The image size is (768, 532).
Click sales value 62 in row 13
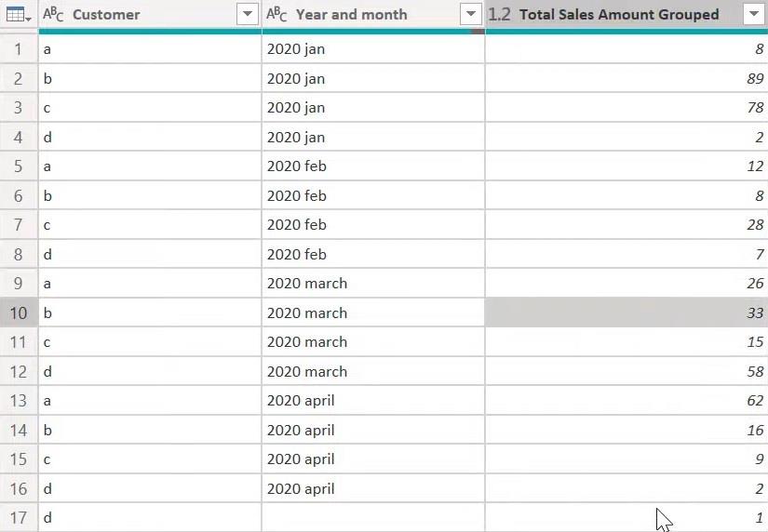[627, 401]
